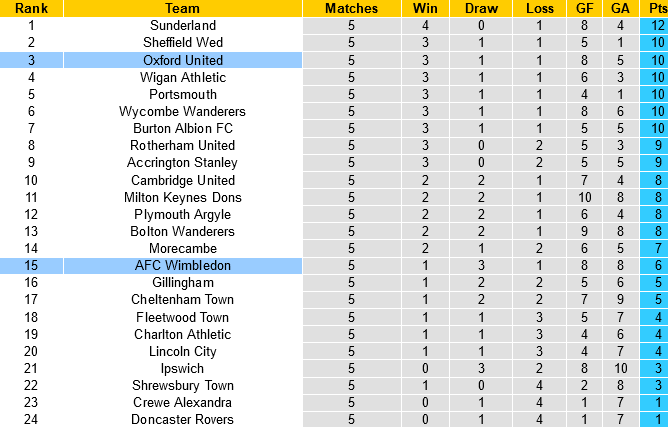Image resolution: width=668 pixels, height=427 pixels.
Task: Click the GF column header
Action: pyautogui.click(x=583, y=8)
